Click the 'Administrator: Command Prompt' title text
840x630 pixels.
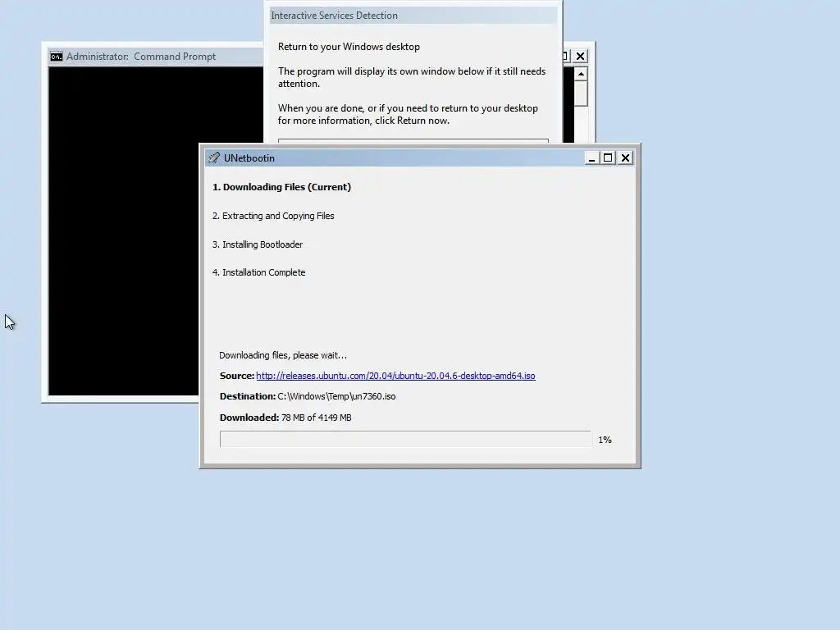141,57
